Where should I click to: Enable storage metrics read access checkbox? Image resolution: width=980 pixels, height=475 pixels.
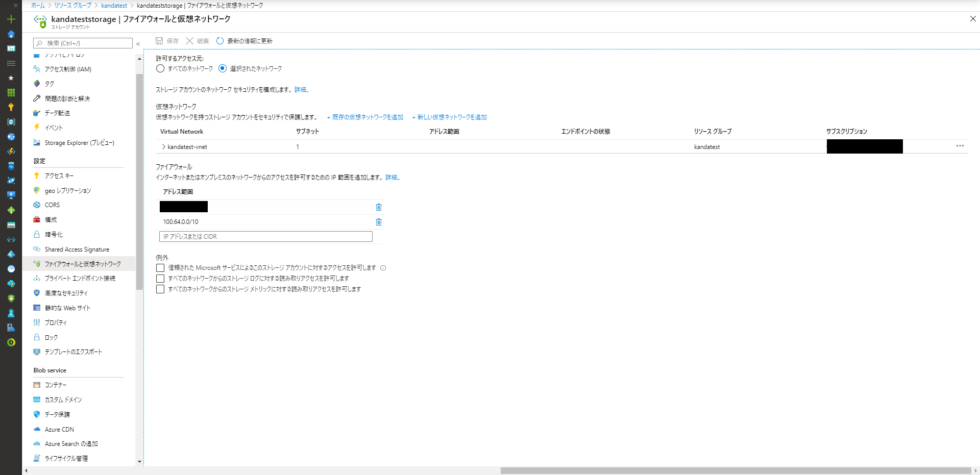160,289
